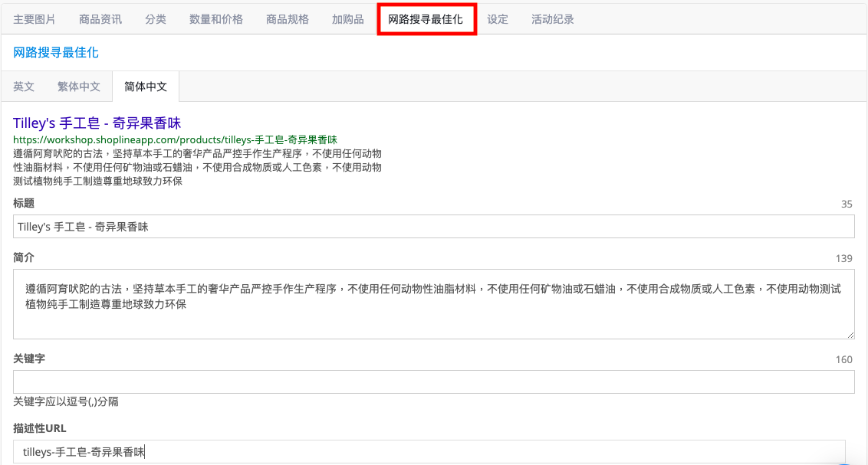Open the 设定 tab

497,18
